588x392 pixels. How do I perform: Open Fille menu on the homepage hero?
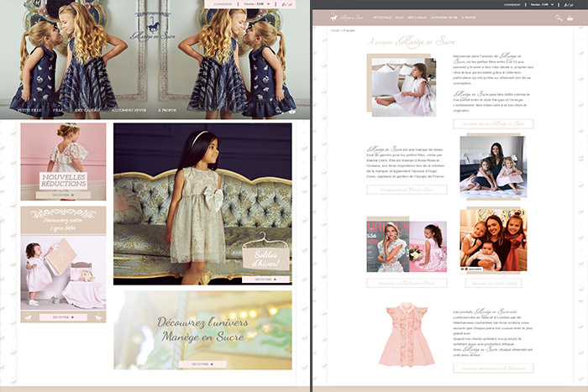(58, 110)
